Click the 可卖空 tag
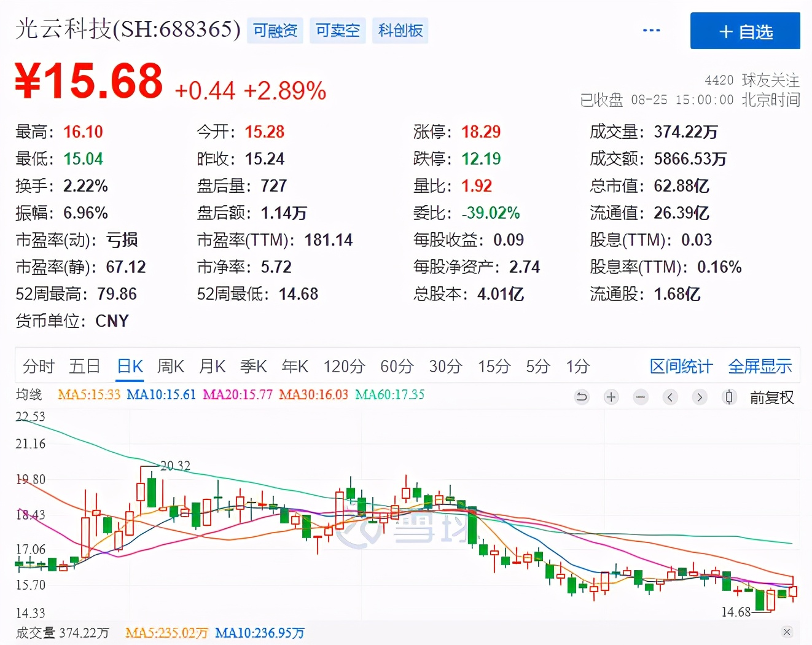 pyautogui.click(x=338, y=31)
